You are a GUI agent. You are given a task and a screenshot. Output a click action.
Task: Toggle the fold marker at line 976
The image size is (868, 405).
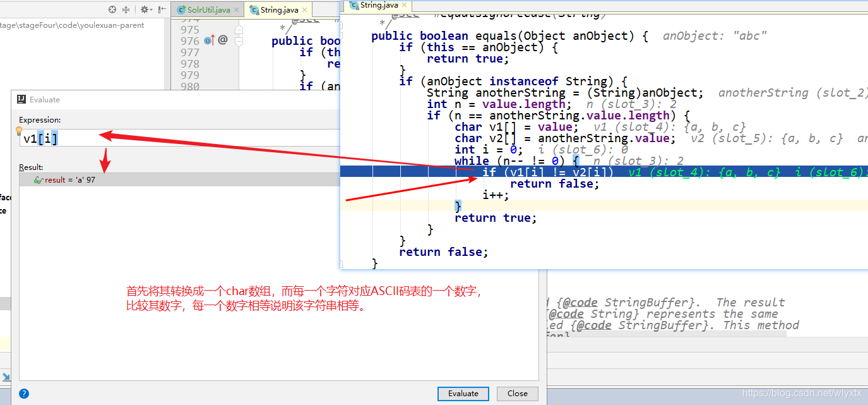[239, 41]
